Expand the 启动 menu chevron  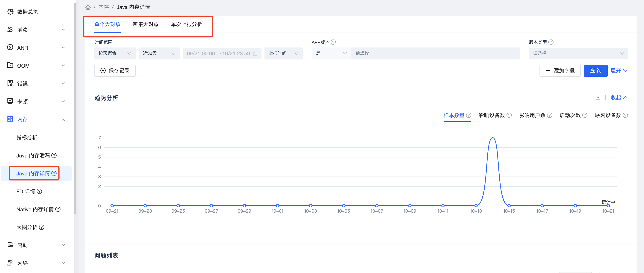tap(63, 245)
